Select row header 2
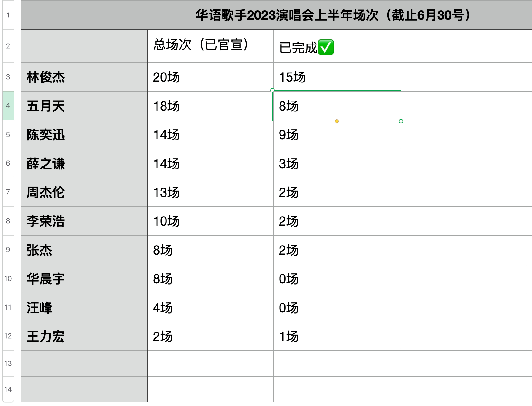 [x=8, y=46]
